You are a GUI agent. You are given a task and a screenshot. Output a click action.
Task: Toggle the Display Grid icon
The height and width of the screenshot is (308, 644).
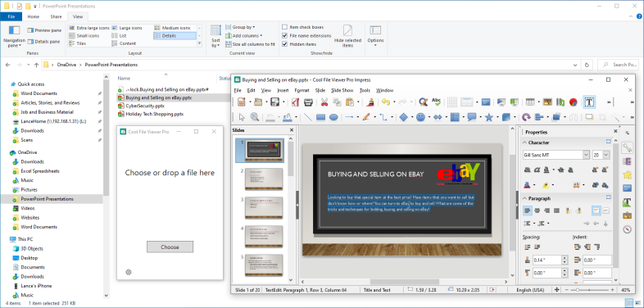pos(452,102)
